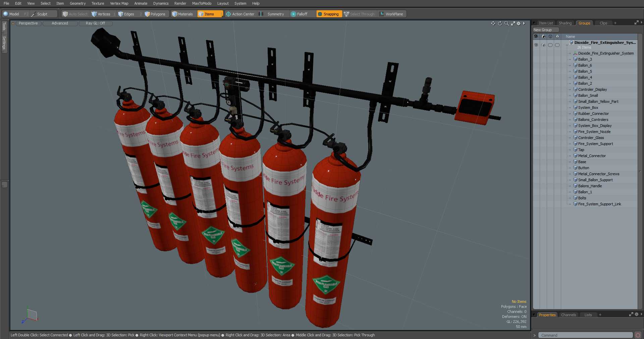The width and height of the screenshot is (644, 339).
Task: Toggle last checkbox for Dioxide_Fire_Extinguisher group
Action: coord(557,45)
